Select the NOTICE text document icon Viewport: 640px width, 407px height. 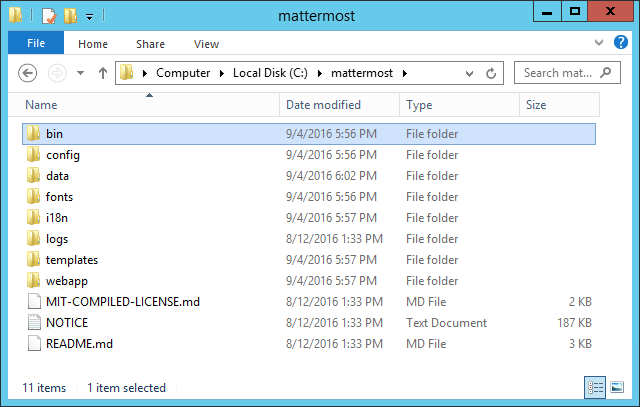tap(34, 322)
